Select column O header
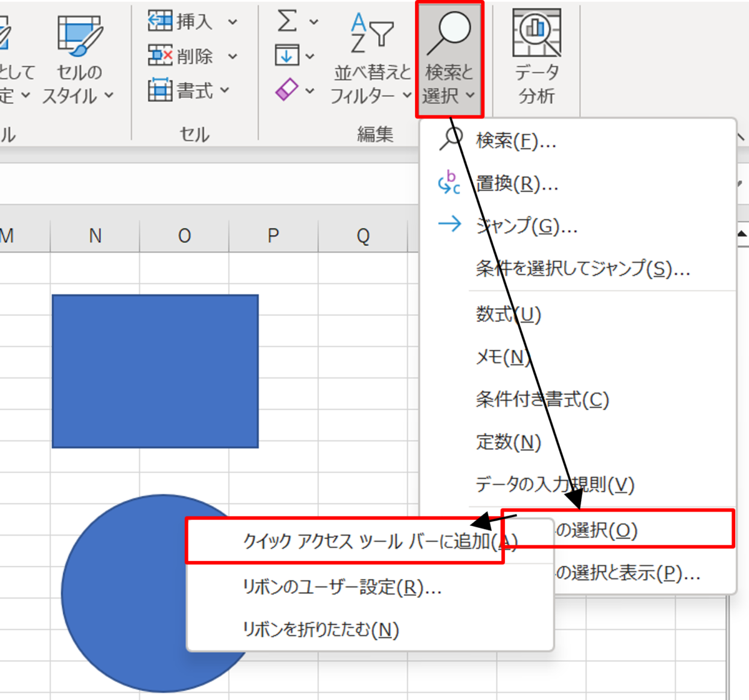The image size is (749, 700). click(184, 236)
